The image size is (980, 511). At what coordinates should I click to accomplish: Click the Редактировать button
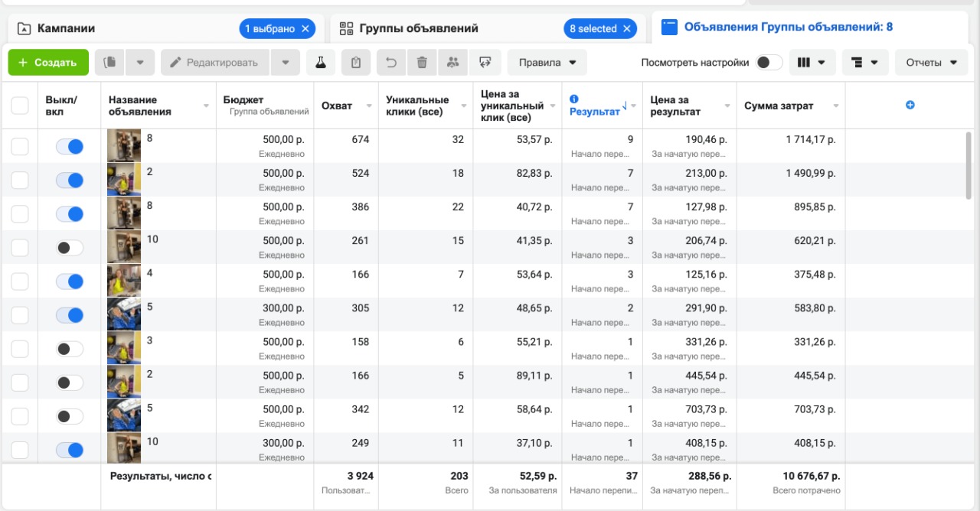214,63
